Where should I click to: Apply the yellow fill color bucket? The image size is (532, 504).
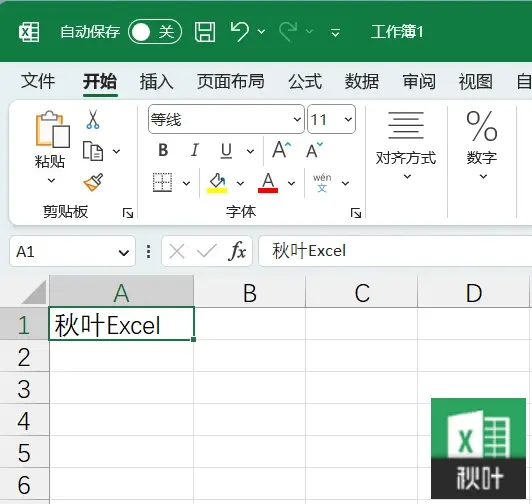[x=217, y=183]
